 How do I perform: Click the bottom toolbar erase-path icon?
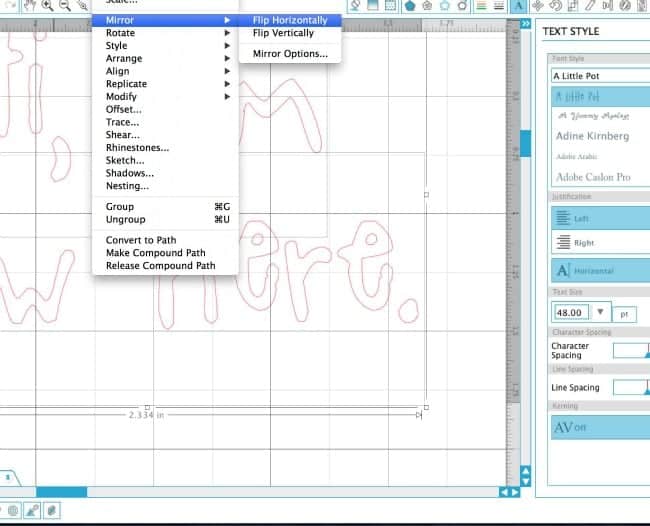pyautogui.click(x=32, y=510)
